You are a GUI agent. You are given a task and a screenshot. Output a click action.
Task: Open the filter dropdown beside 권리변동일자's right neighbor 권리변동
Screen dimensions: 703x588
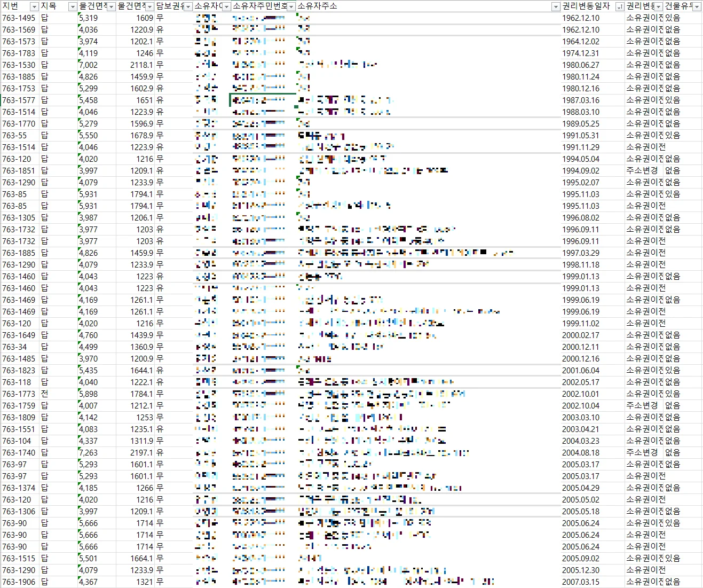point(659,6)
